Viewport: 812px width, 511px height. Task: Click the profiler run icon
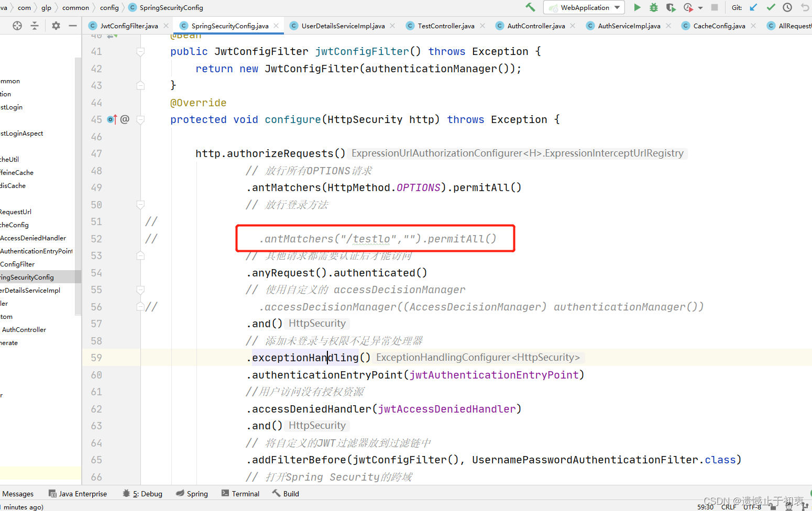688,7
